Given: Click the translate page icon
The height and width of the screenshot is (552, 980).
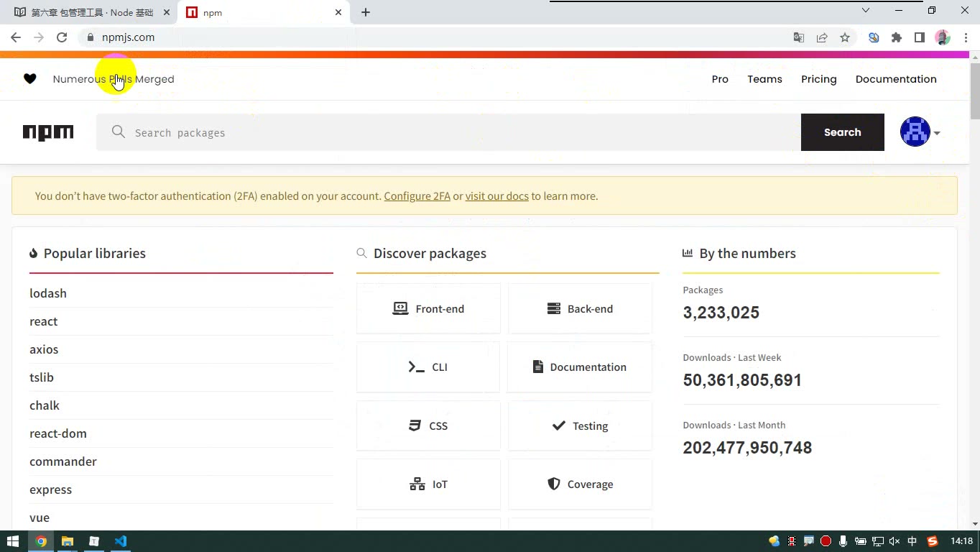Looking at the screenshot, I should click(x=799, y=37).
